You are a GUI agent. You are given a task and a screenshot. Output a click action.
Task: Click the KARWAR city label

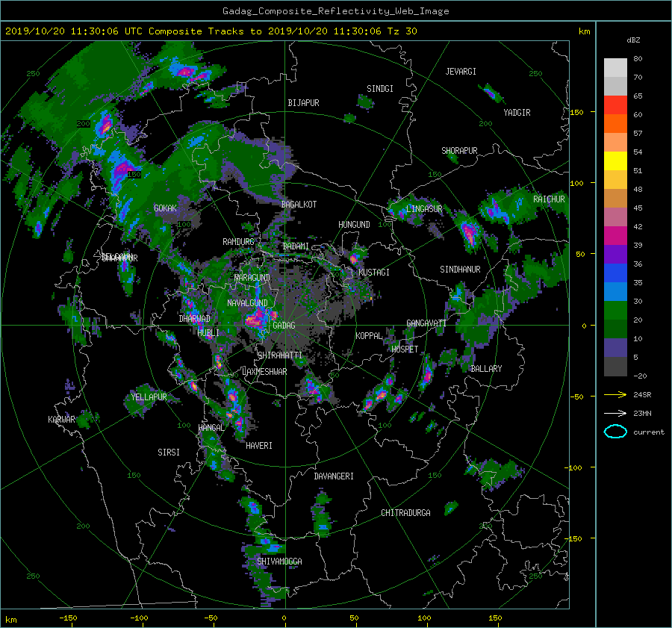tap(62, 420)
